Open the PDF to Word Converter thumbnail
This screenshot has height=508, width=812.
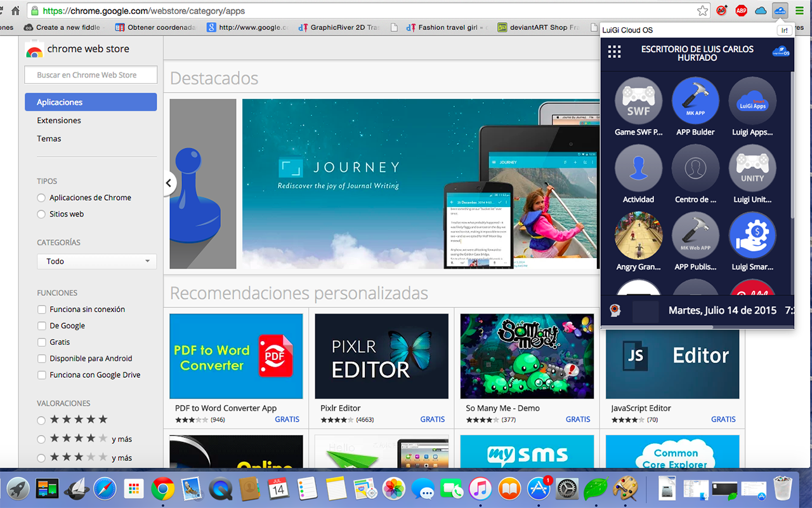(x=236, y=356)
